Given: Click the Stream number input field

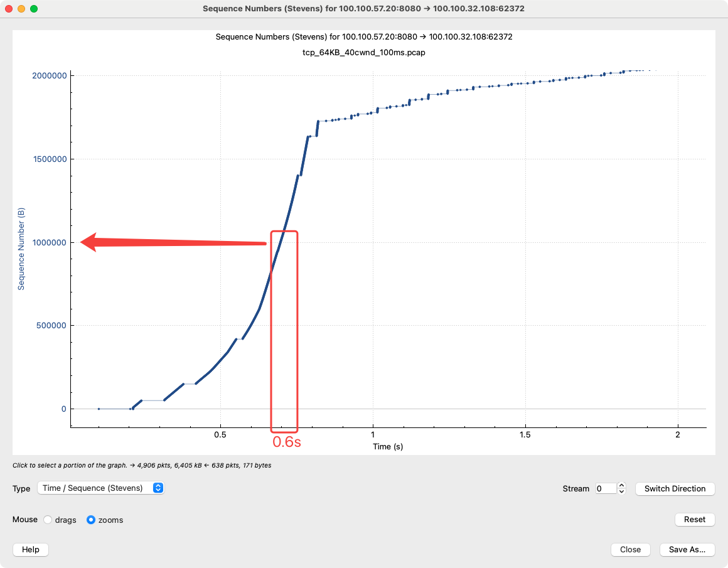Looking at the screenshot, I should (x=605, y=488).
